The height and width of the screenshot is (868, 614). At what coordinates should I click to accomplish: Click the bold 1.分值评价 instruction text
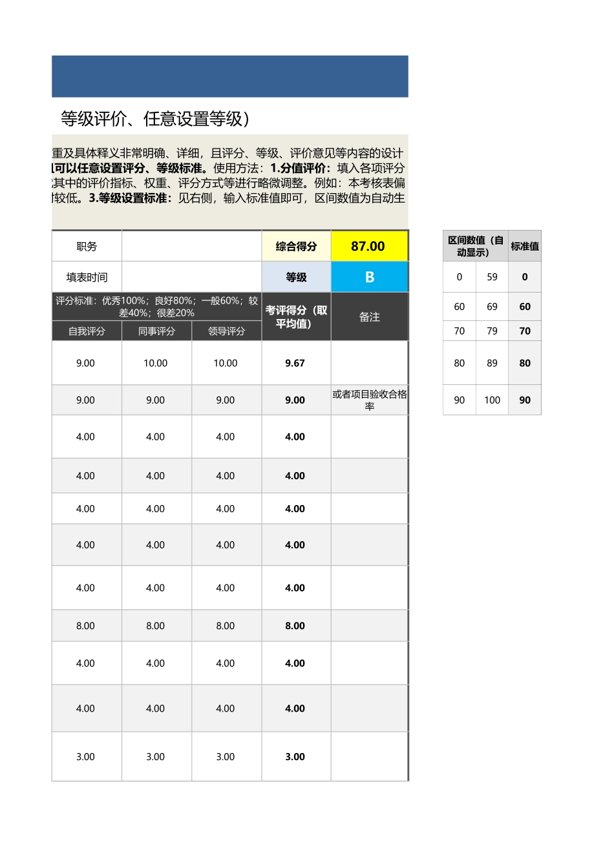[x=301, y=168]
